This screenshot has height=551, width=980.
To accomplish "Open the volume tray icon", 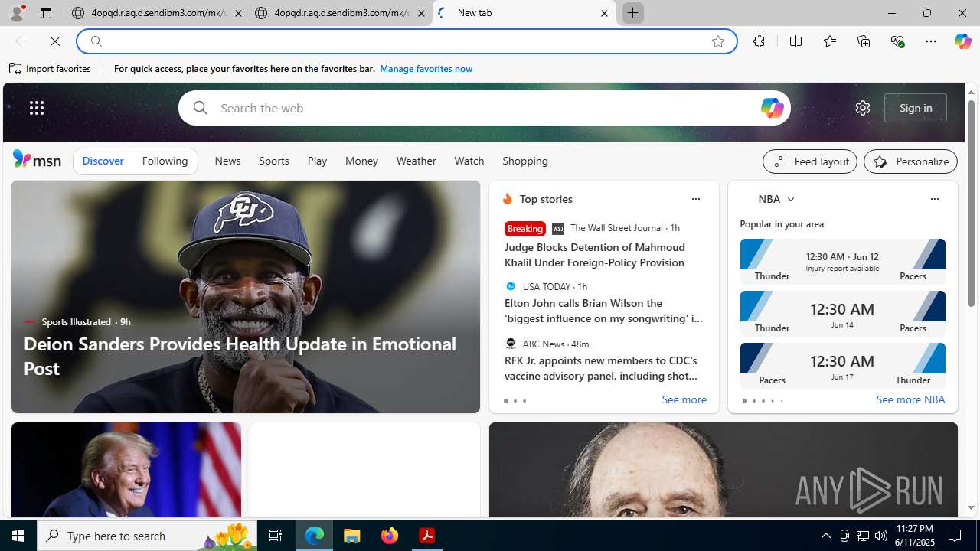I will pos(881,536).
